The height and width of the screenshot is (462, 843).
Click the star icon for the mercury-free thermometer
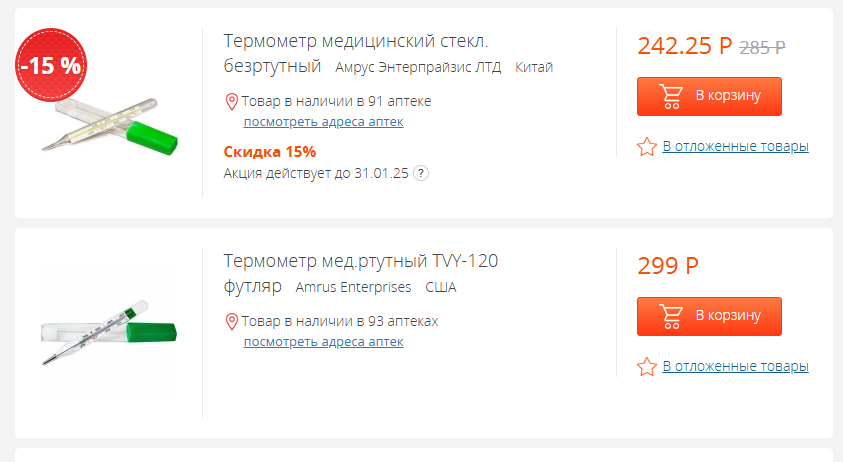(647, 146)
